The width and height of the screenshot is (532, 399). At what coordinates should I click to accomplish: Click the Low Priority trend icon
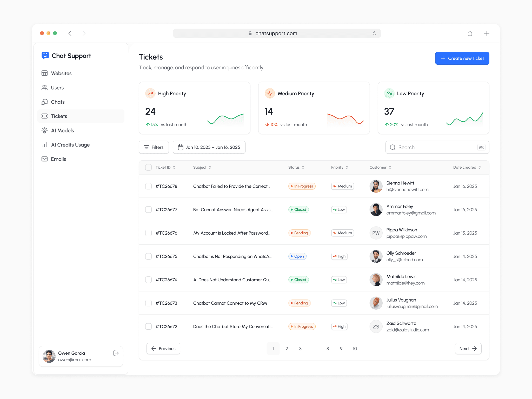coord(389,94)
